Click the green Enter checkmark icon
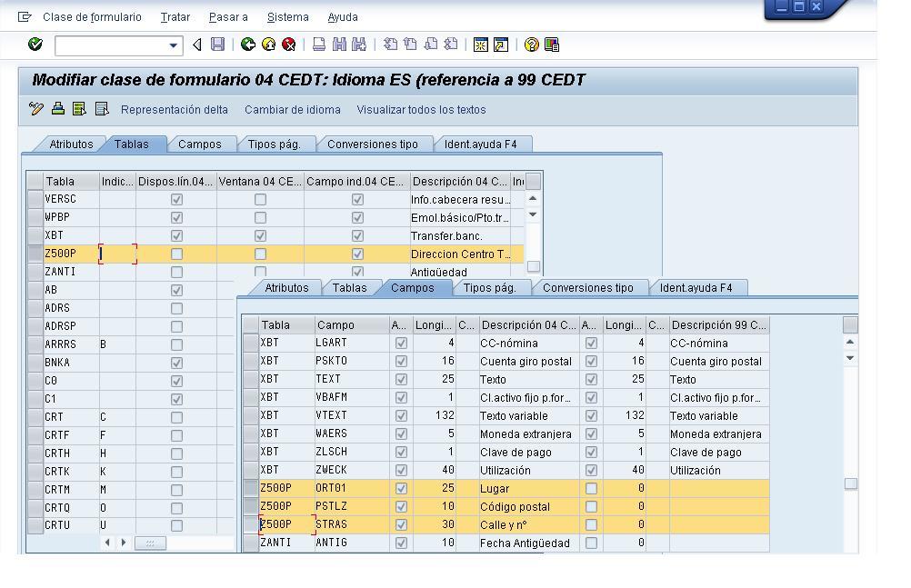This screenshot has width=911, height=588. [35, 45]
